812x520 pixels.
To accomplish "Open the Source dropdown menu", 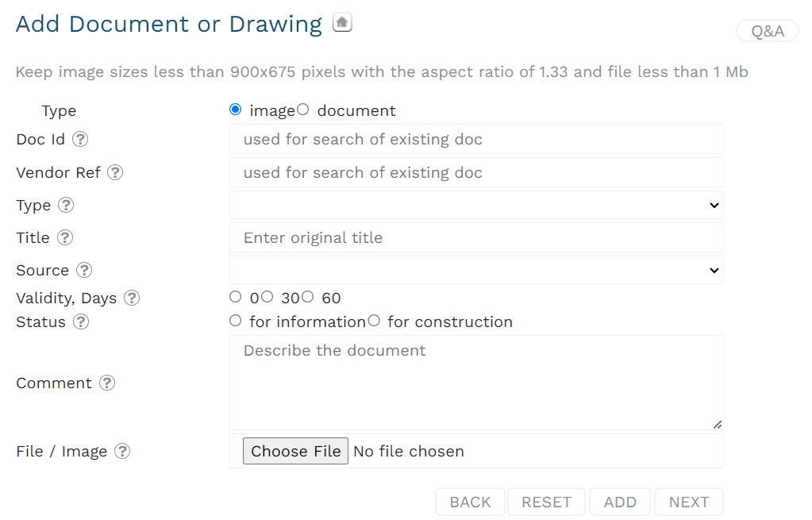I will click(476, 271).
